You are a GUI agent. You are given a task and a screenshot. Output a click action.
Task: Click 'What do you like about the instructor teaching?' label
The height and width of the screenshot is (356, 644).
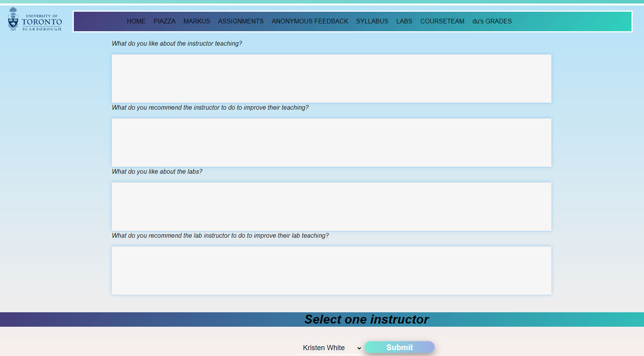pos(177,43)
